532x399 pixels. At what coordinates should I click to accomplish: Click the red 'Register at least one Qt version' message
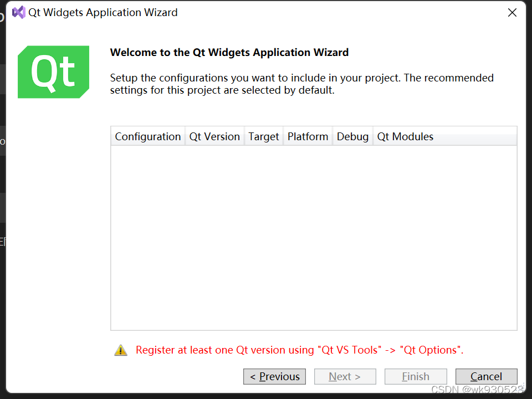300,350
